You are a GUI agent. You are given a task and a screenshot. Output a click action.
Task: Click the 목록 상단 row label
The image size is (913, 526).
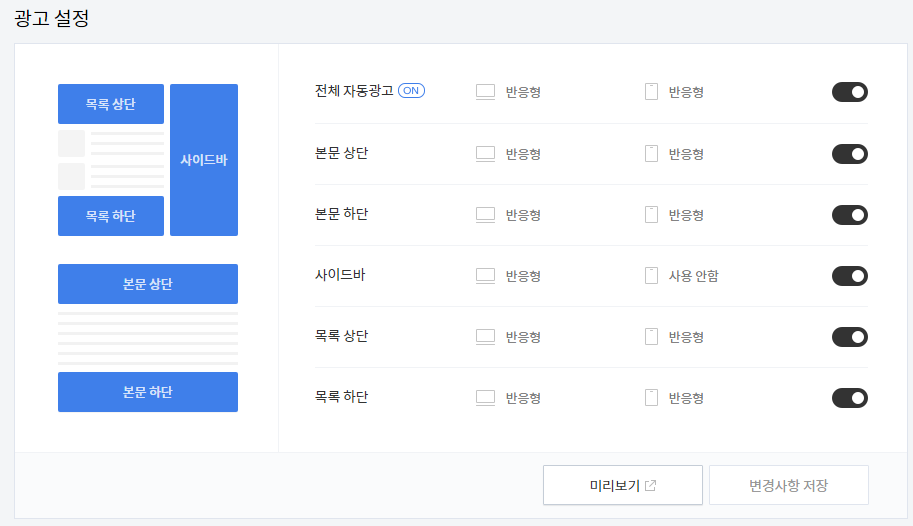341,336
